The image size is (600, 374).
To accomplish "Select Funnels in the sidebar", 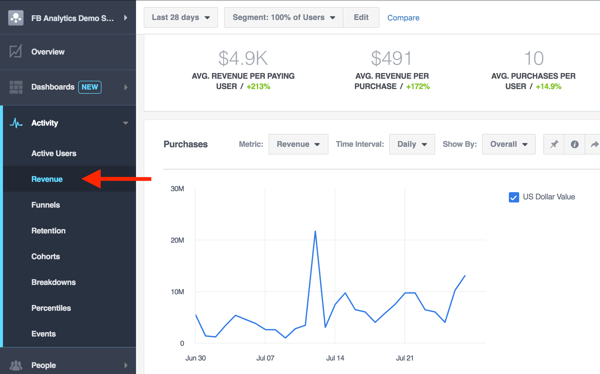I will coord(46,205).
